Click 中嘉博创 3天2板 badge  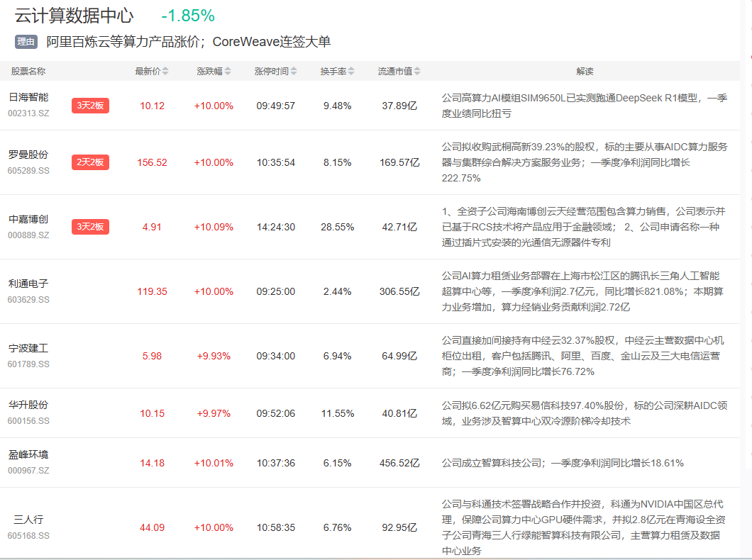pos(90,227)
